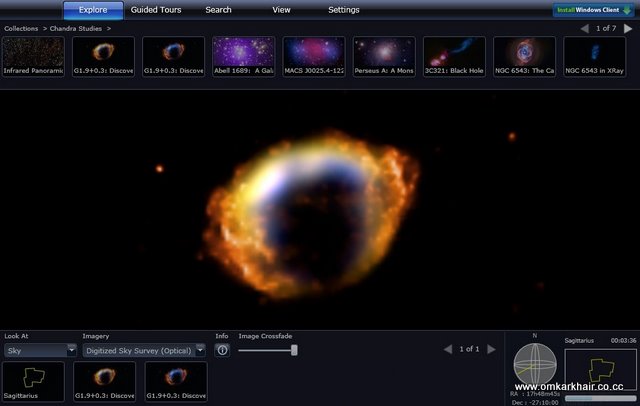Open Infrared Panoramic thumbnail
640x406 pixels.
(x=33, y=56)
